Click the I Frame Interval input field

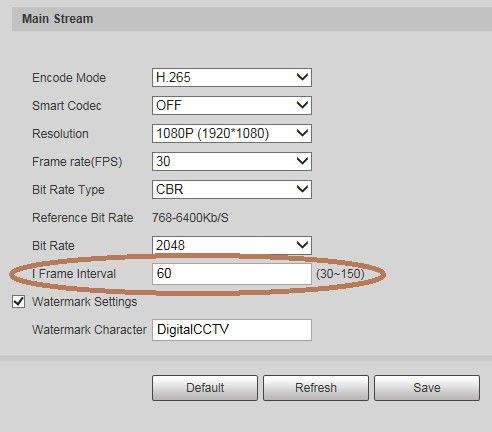pyautogui.click(x=232, y=274)
